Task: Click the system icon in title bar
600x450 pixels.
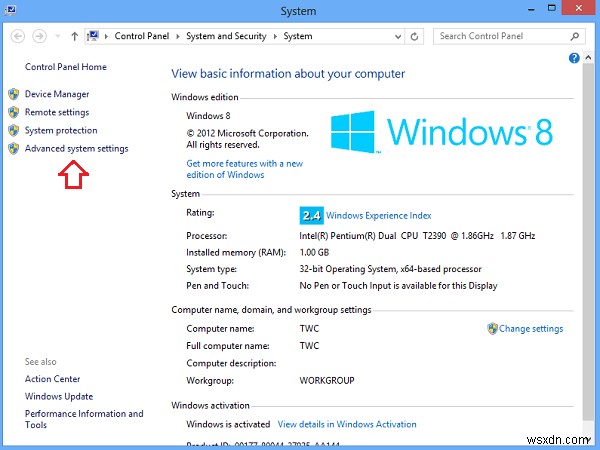Action: [x=10, y=10]
